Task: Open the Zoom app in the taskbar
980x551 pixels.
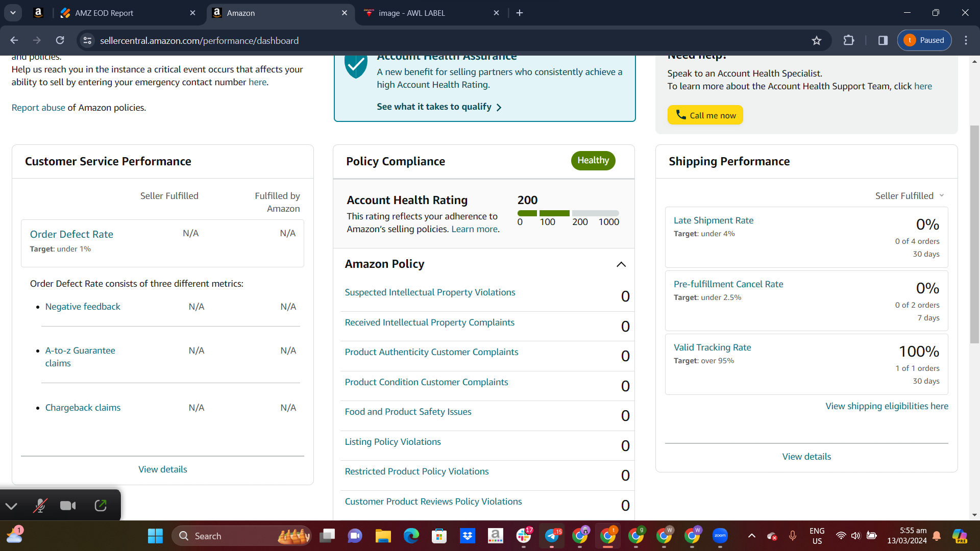Action: coord(720,536)
